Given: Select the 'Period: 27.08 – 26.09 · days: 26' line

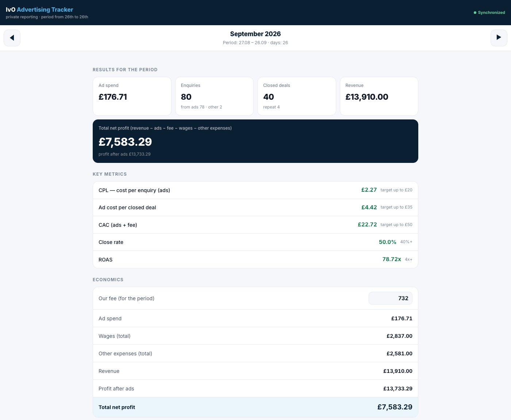Looking at the screenshot, I should coord(255,43).
